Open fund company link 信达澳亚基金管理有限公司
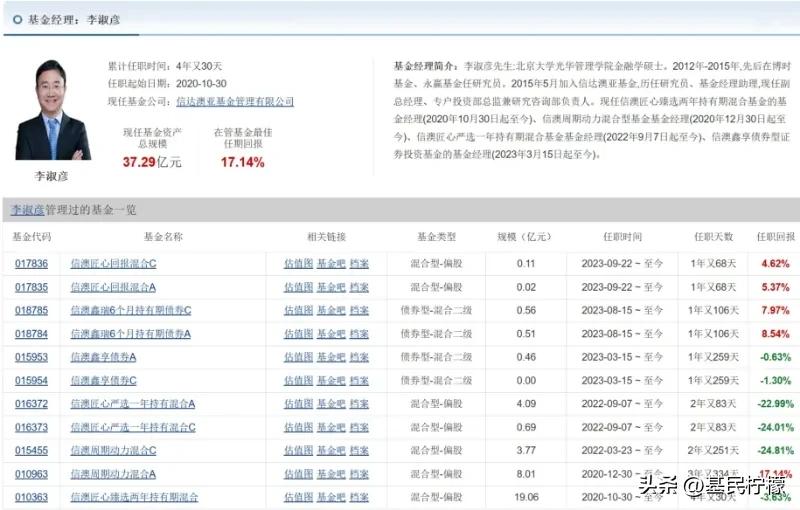800x510 pixels. [x=235, y=101]
